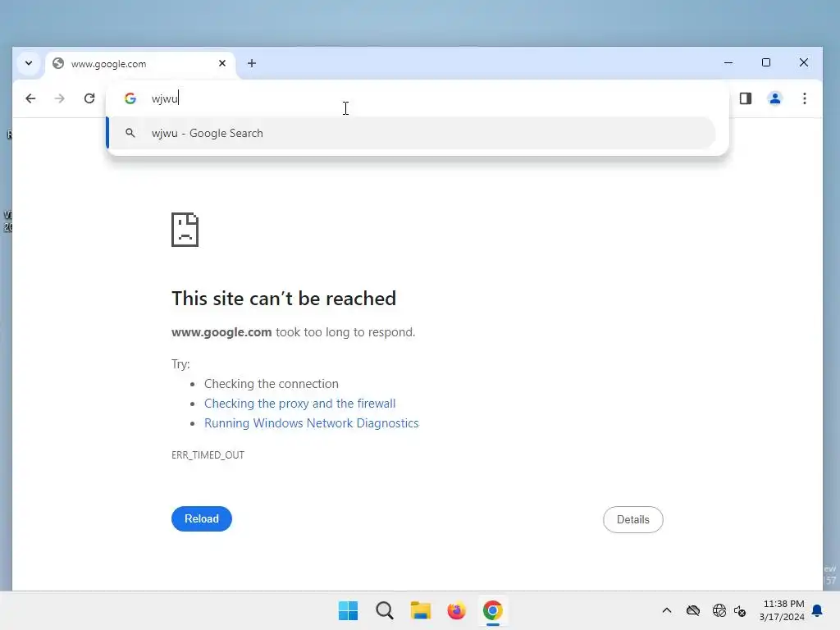This screenshot has height=630, width=840.
Task: Open network status tray icon
Action: tap(719, 610)
